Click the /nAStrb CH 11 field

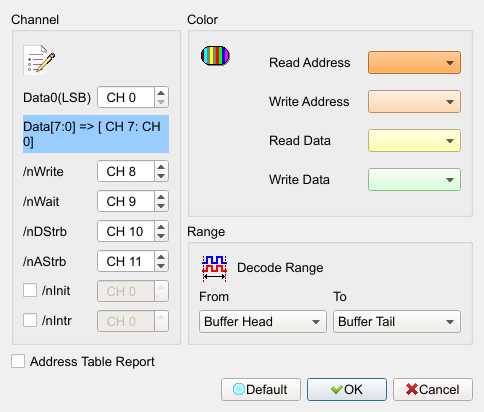[x=126, y=261]
